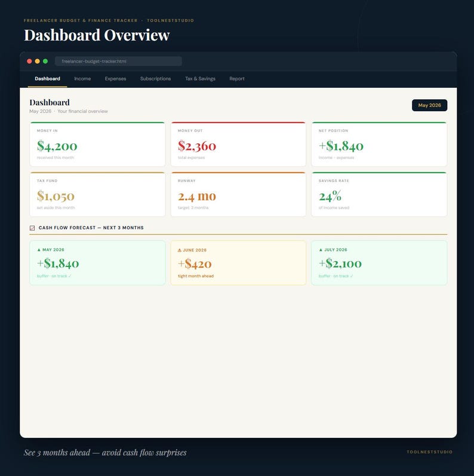Click the 'buffer · on track' note under May
The width and height of the screenshot is (474, 476).
pyautogui.click(x=54, y=276)
